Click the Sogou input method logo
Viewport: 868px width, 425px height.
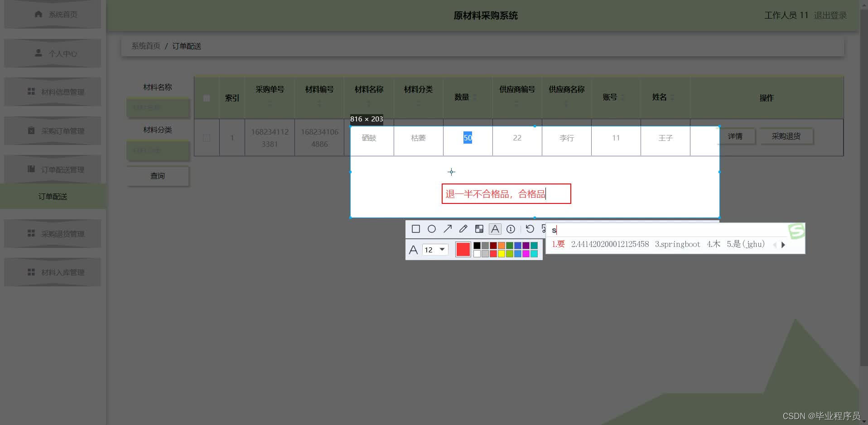[796, 231]
